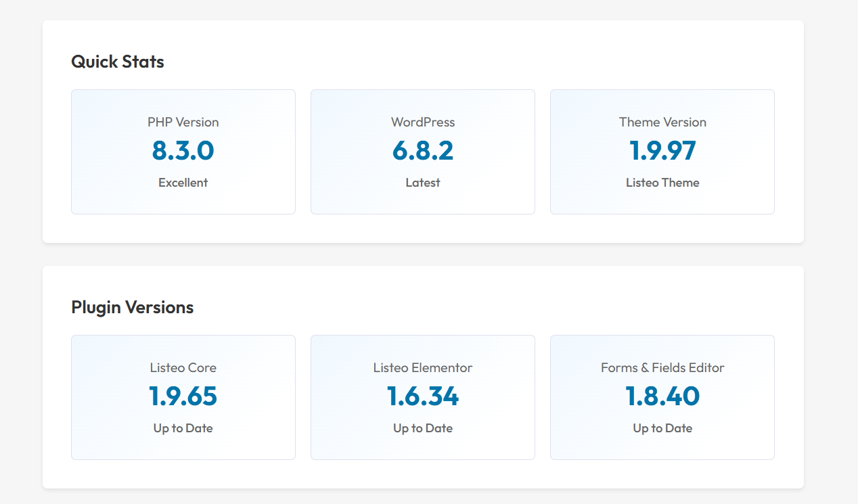Click Up to Date under Forms & Fields Editor
858x504 pixels.
point(662,428)
